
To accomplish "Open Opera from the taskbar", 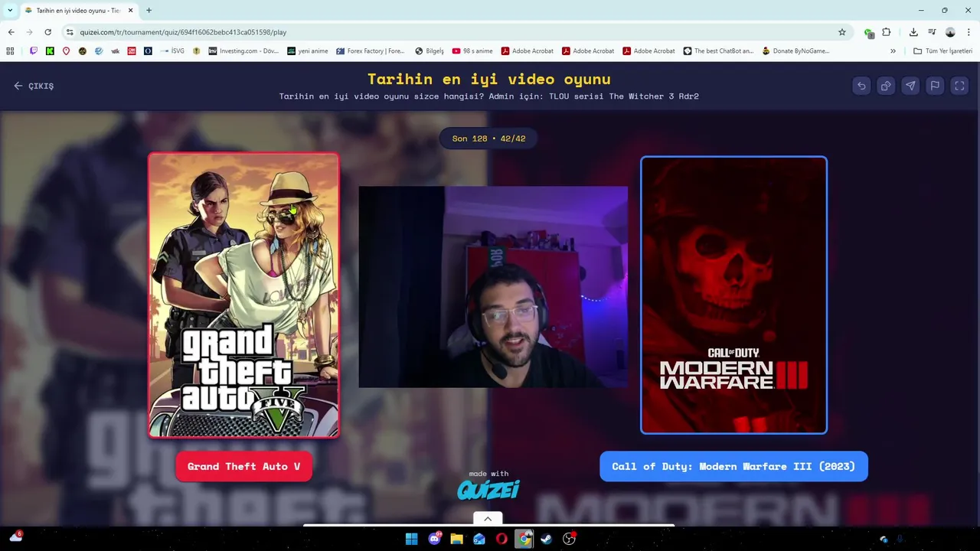I will [501, 539].
